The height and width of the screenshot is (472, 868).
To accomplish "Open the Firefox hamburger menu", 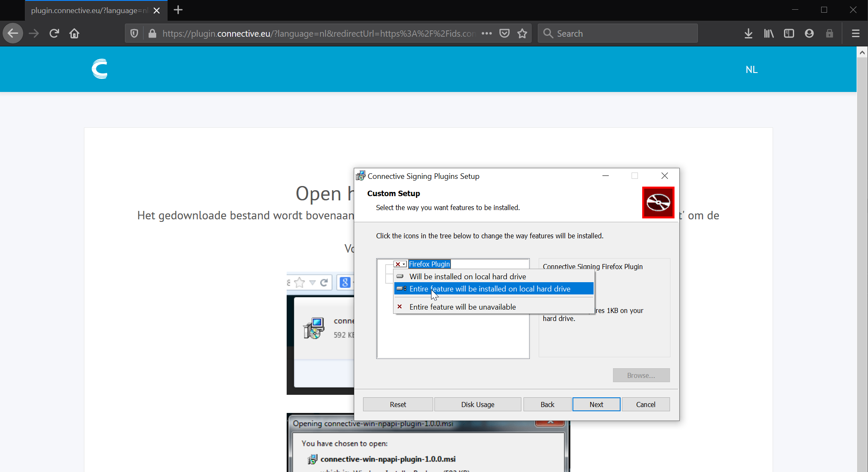I will pos(856,33).
